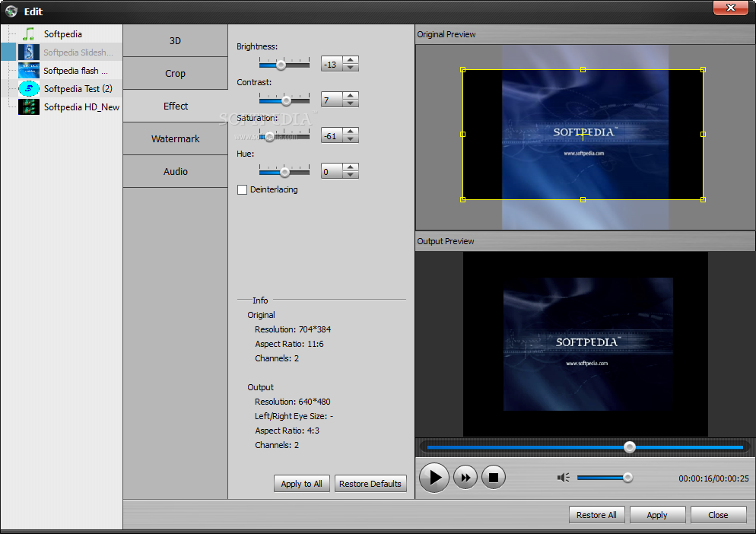Click the Restore All button
Screen dimensions: 756x534
point(596,515)
